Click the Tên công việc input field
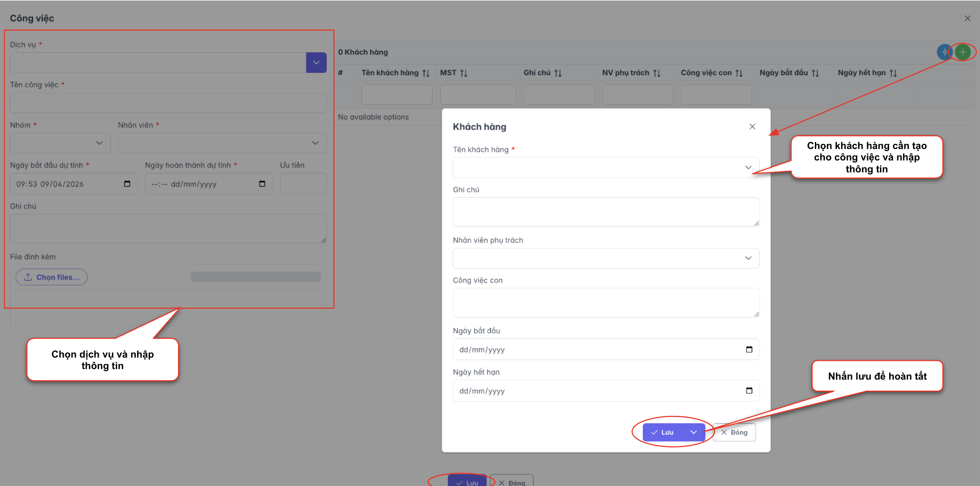Viewport: 980px width, 486px height. click(168, 103)
